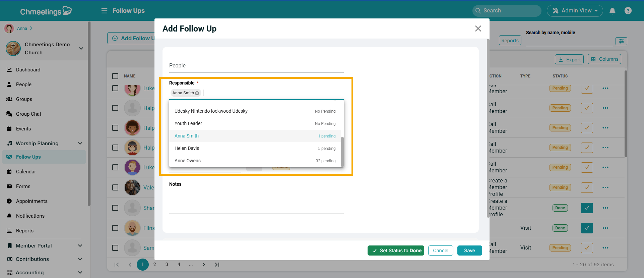The height and width of the screenshot is (278, 644).
Task: Choose Udesky Nintendo lockwood Udesky option
Action: 255,111
